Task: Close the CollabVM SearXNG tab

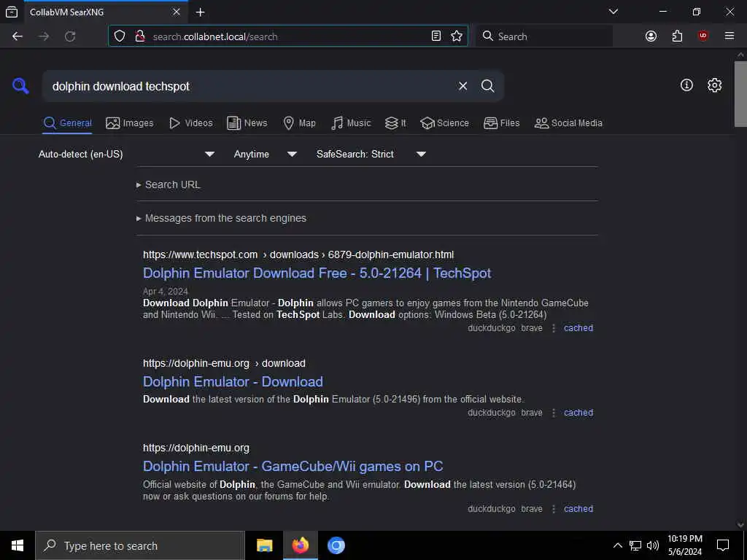Action: pos(177,12)
